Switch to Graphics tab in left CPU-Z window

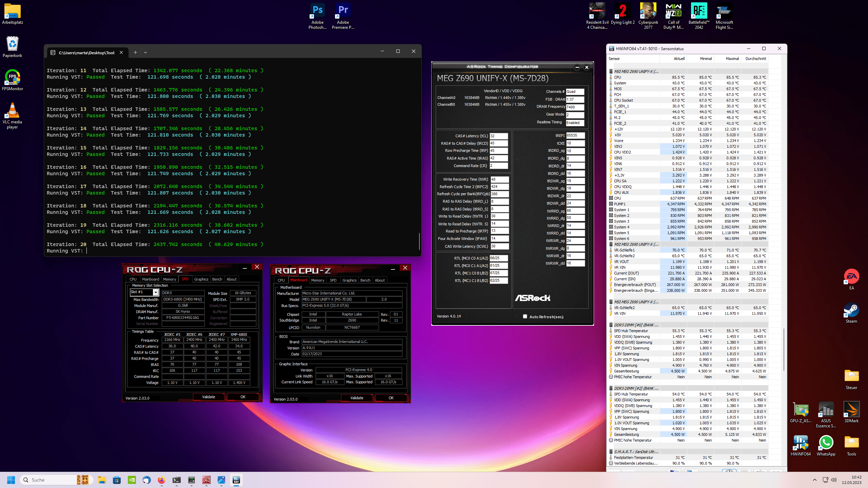click(x=201, y=279)
